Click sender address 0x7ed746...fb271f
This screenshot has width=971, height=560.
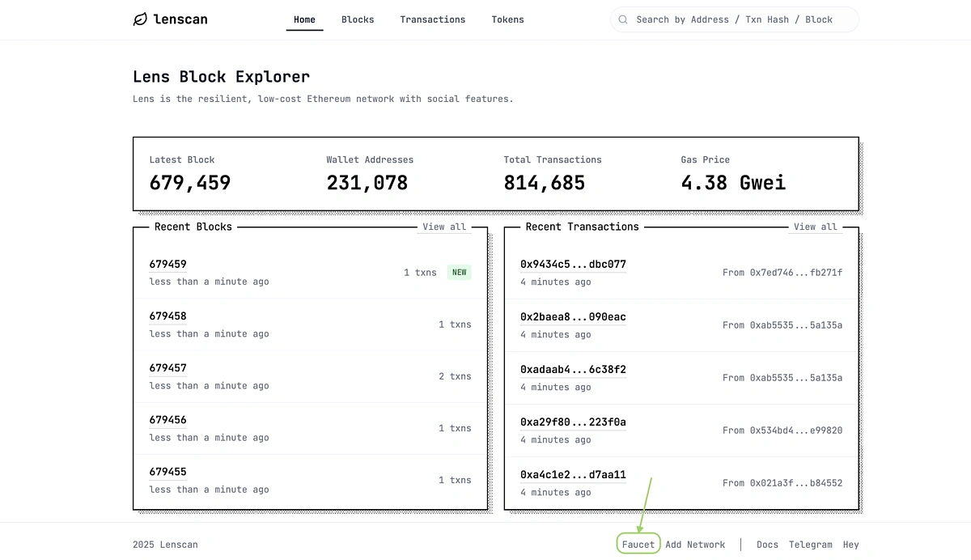(x=796, y=273)
